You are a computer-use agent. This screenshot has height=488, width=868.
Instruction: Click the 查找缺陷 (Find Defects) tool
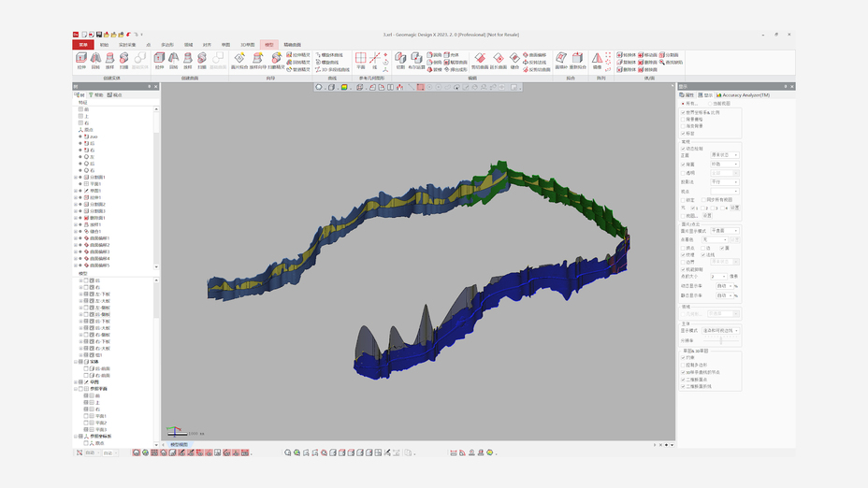pos(671,62)
